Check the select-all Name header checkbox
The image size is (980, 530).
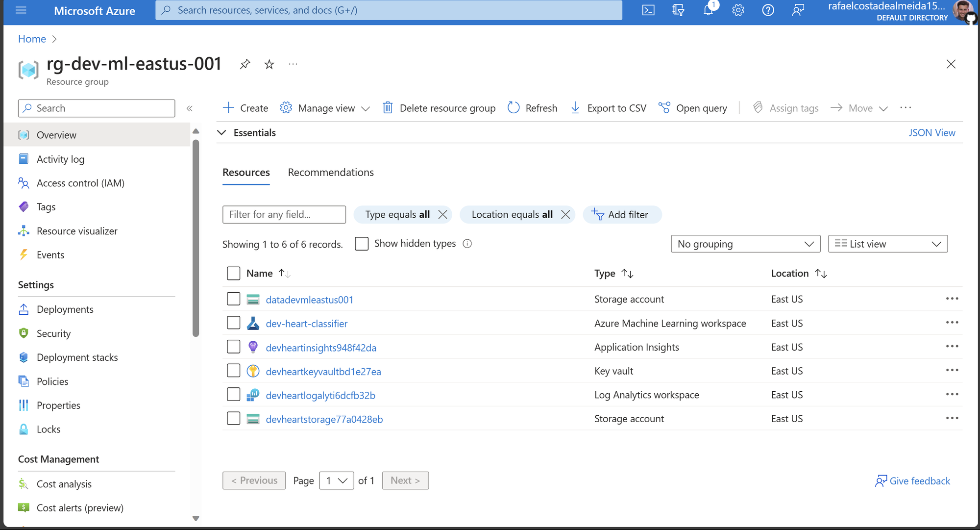click(x=234, y=274)
